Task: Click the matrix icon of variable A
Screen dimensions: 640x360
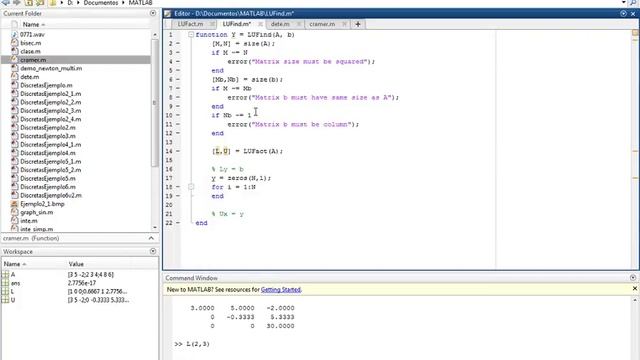Action: (5, 274)
